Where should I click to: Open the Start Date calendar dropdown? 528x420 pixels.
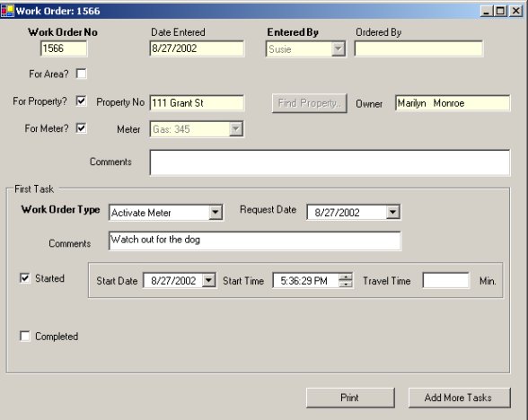pos(208,280)
